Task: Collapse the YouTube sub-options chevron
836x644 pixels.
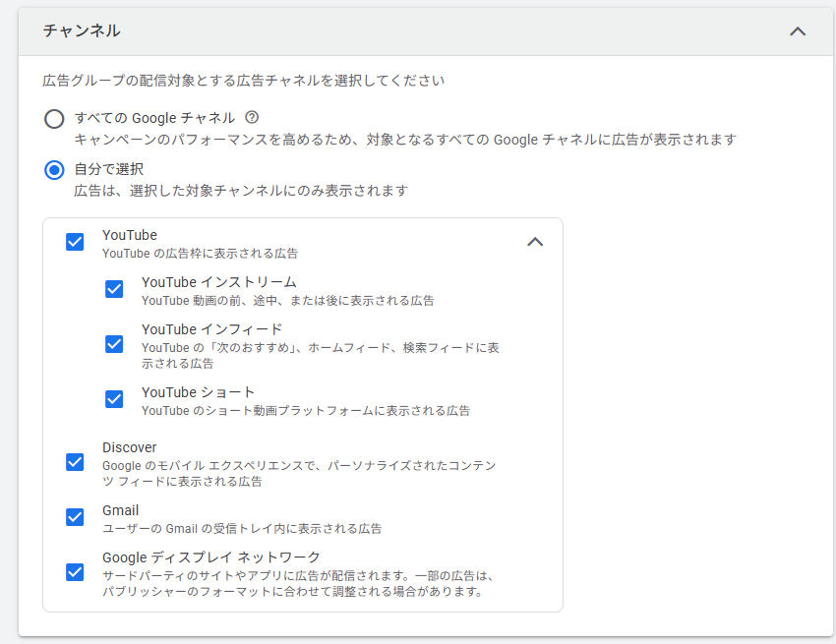Action: [535, 242]
